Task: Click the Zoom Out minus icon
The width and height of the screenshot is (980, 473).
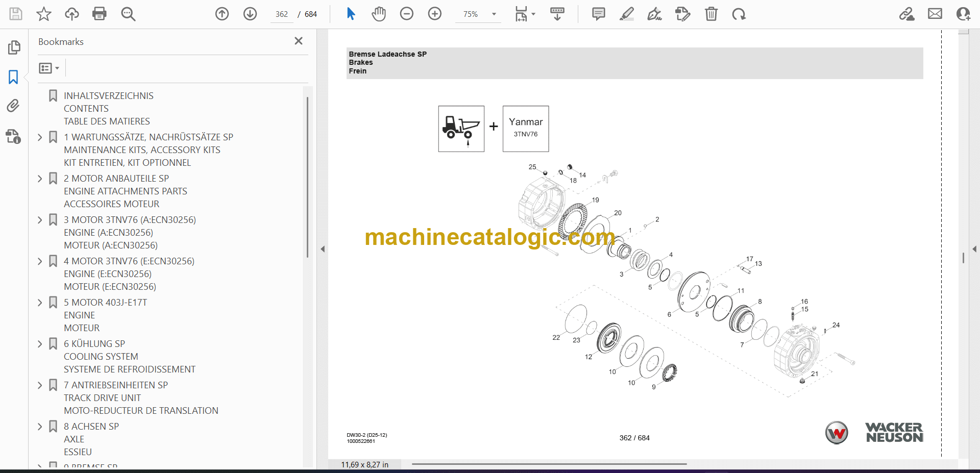Action: tap(406, 14)
